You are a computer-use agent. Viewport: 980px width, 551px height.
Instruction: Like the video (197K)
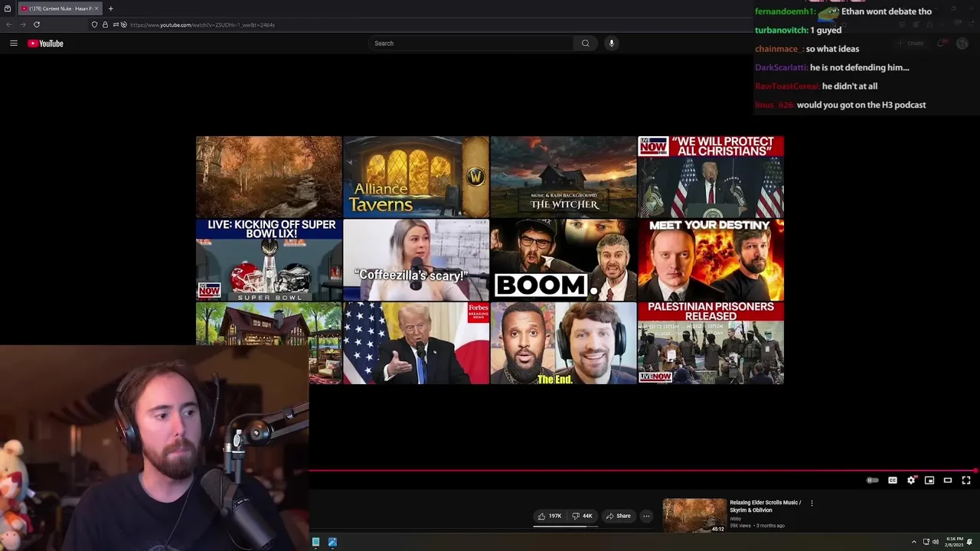[x=550, y=516]
